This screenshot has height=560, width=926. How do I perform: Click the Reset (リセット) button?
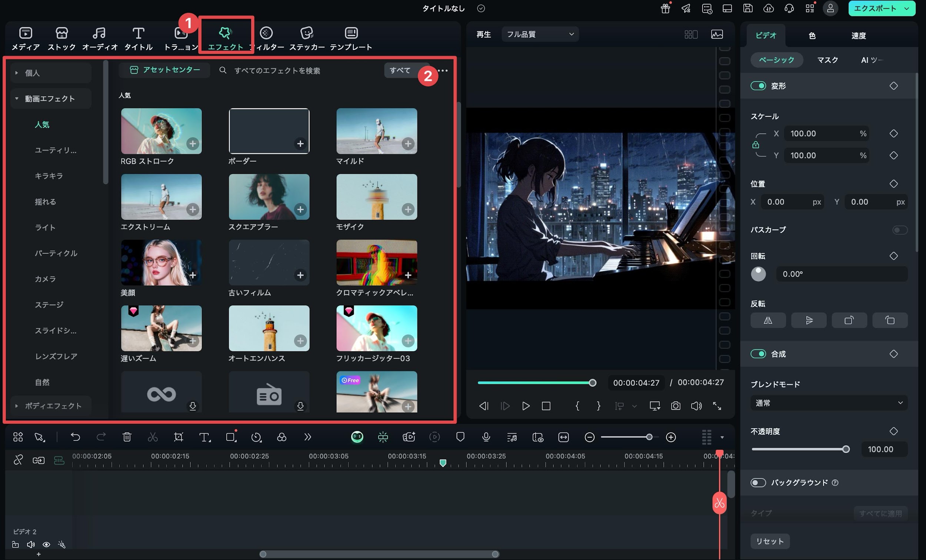point(770,541)
